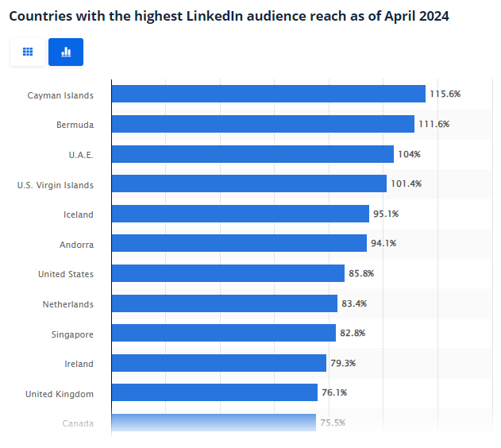The height and width of the screenshot is (448, 501).
Task: Click the 'Ireland' axis label
Action: click(79, 364)
